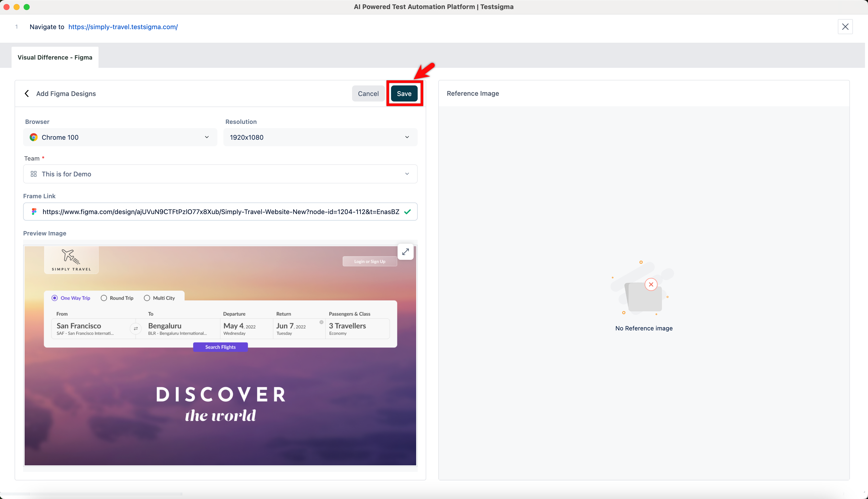Screen dimensions: 868x499
Task: Expand the preview image to fullscreen
Action: (405, 252)
